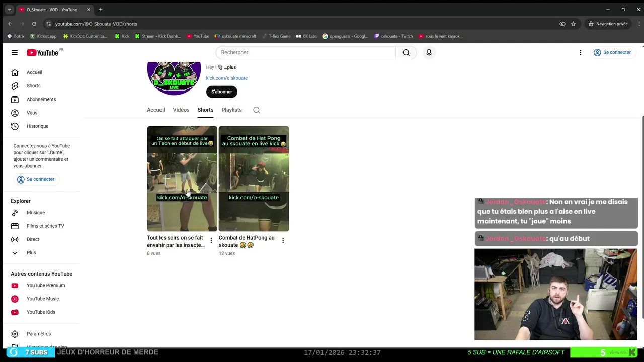Viewport: 644px width, 362px height.
Task: Click the O_Skouate channel avatar
Action: pyautogui.click(x=174, y=78)
